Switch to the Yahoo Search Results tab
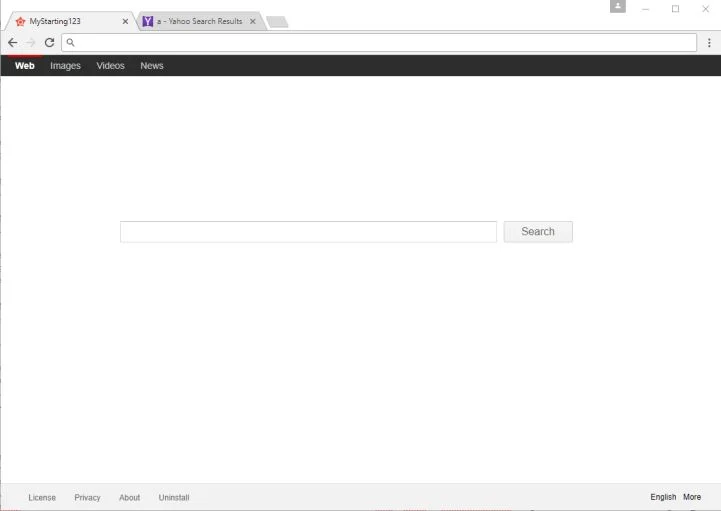 (x=200, y=21)
